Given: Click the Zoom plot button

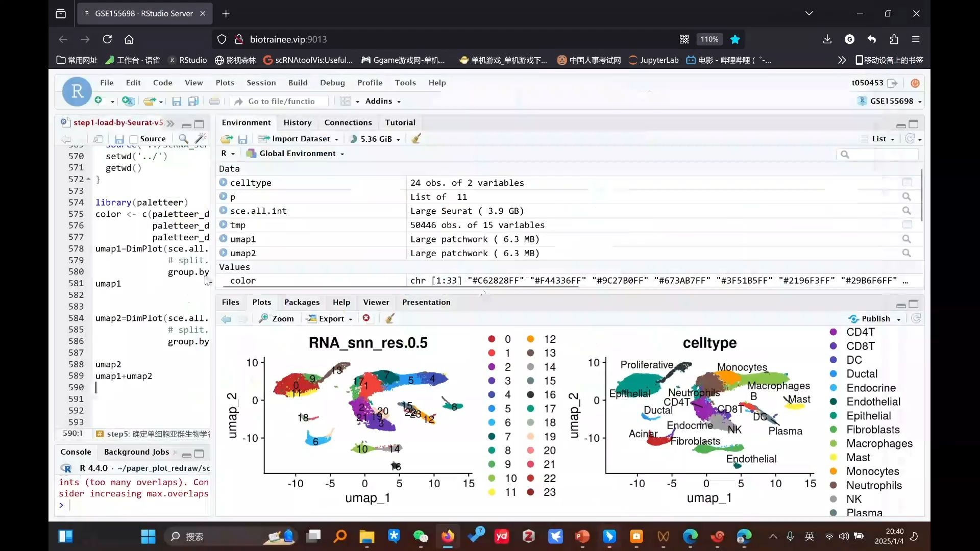Looking at the screenshot, I should click(277, 319).
